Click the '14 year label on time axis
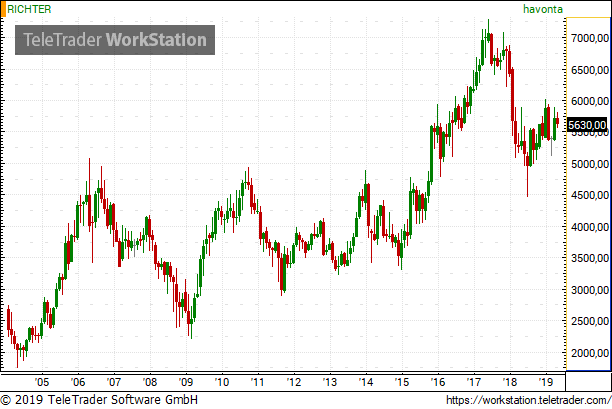The width and height of the screenshot is (612, 409). click(366, 382)
